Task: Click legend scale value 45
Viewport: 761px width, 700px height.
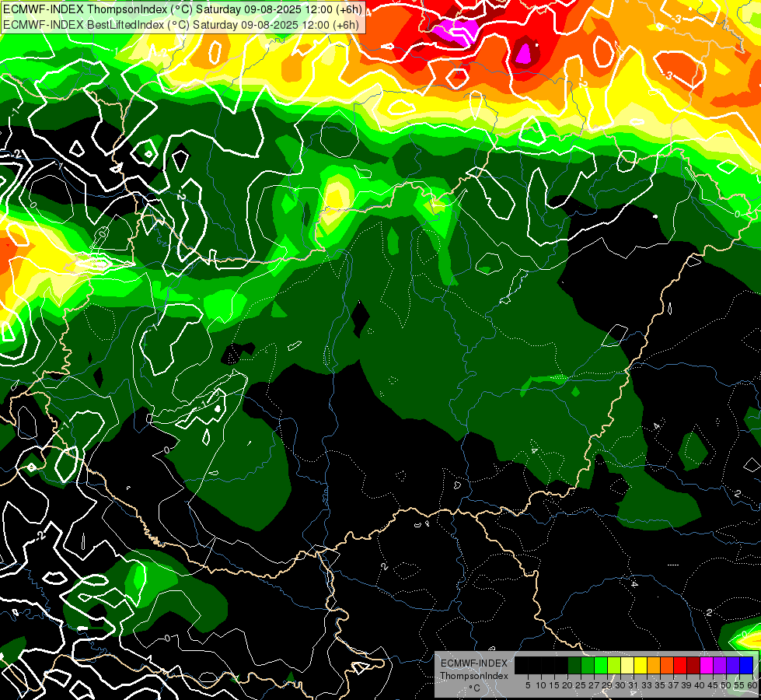Action: [x=713, y=685]
